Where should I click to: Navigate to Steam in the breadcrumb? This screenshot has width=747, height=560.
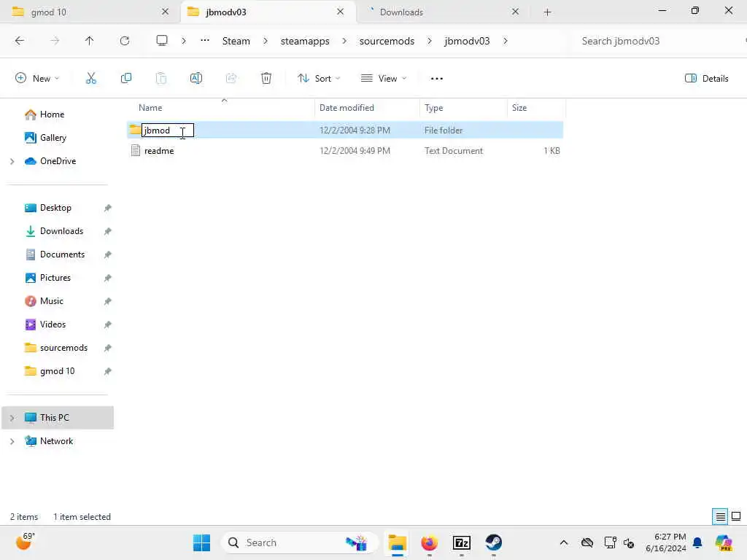(x=236, y=41)
